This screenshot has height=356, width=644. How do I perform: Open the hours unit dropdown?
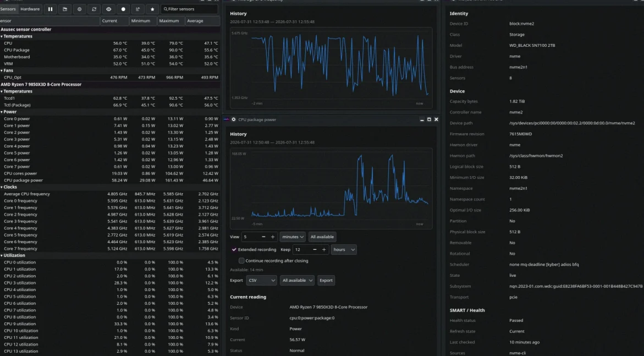coord(344,249)
